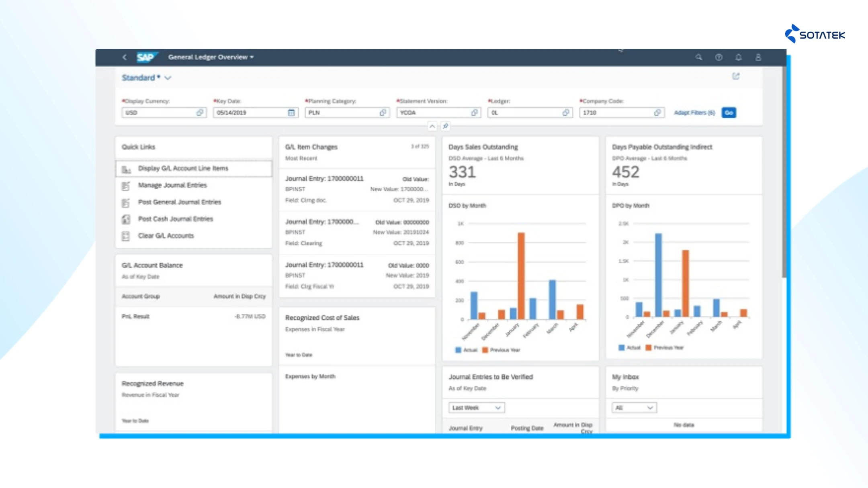Select first Journal Entry: 1700000011 item
868x488 pixels.
point(357,189)
